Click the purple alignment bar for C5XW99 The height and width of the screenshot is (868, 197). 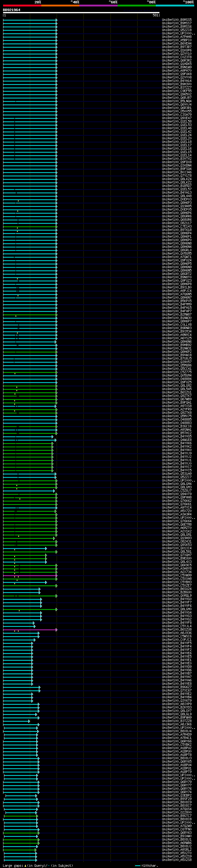30,575
